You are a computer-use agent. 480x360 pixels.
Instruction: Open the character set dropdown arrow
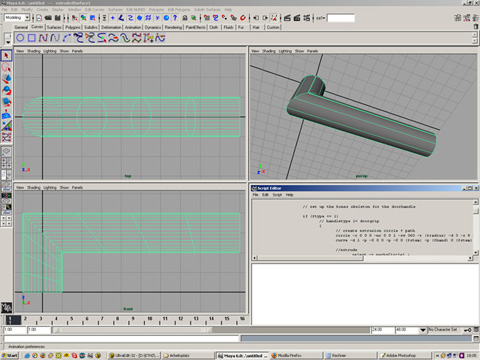[423, 330]
